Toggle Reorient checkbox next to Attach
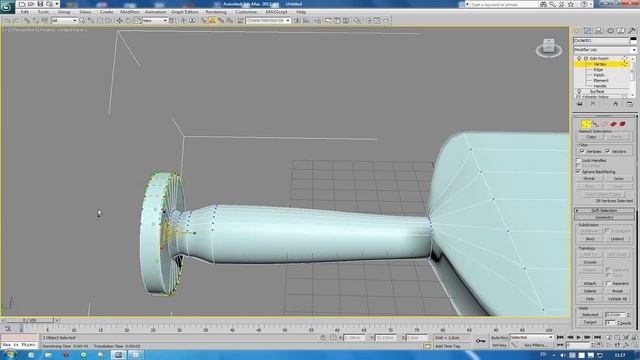 click(x=609, y=283)
